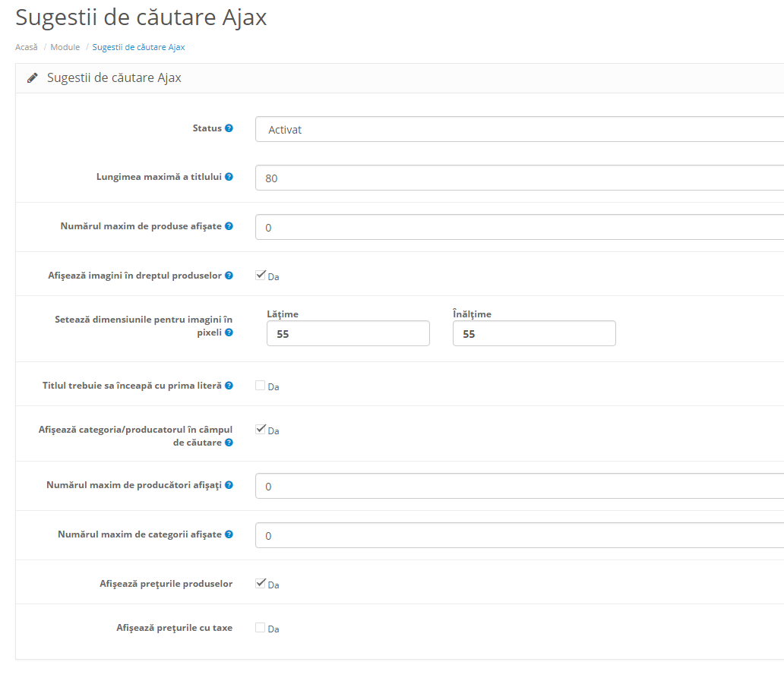Image resolution: width=784 pixels, height=684 pixels.
Task: Uncheck Afişează preţurile produselor
Action: 261,583
